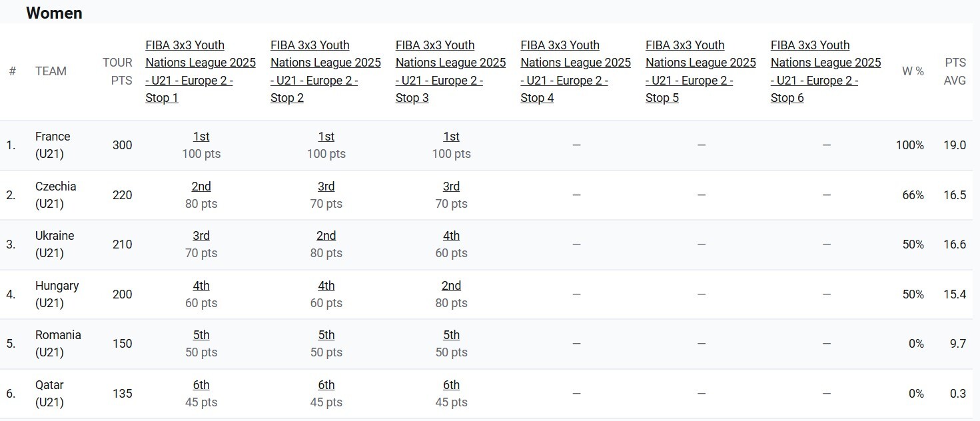Click the TEAM column header

click(51, 71)
